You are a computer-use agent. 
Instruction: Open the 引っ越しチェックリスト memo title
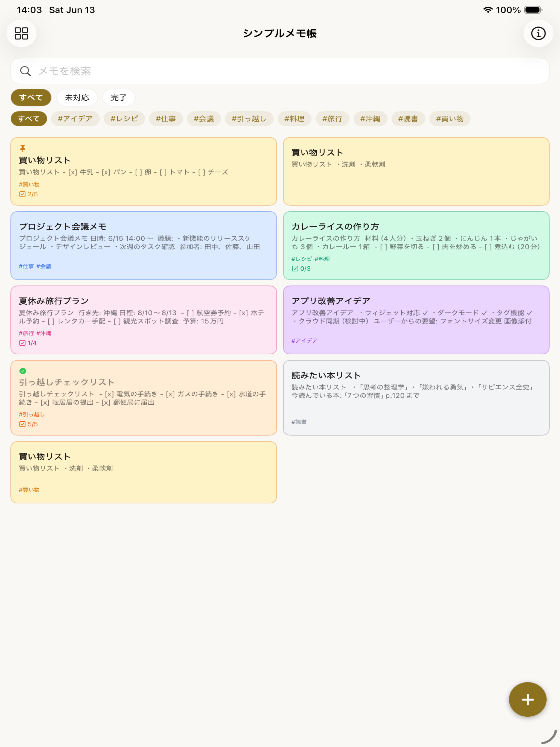(67, 382)
